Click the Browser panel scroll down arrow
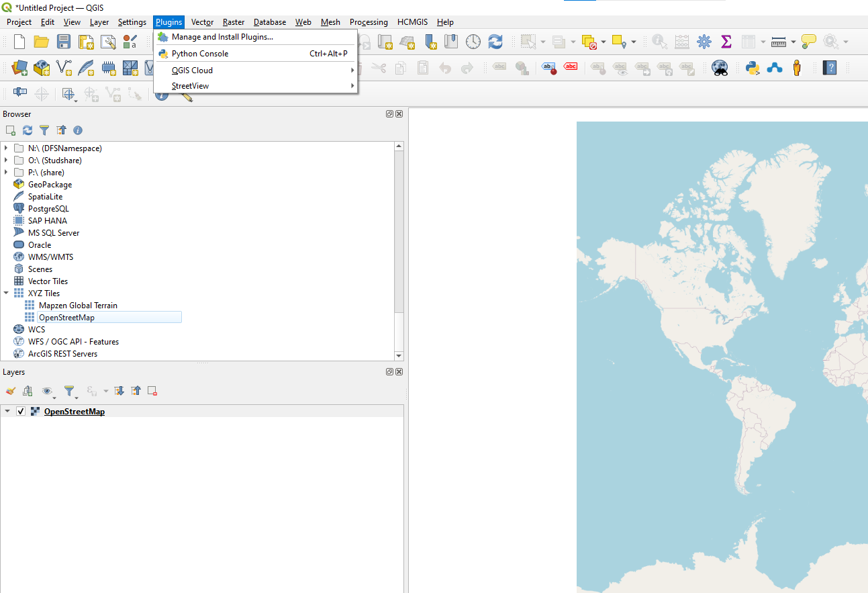Viewport: 868px width, 593px height. 399,356
